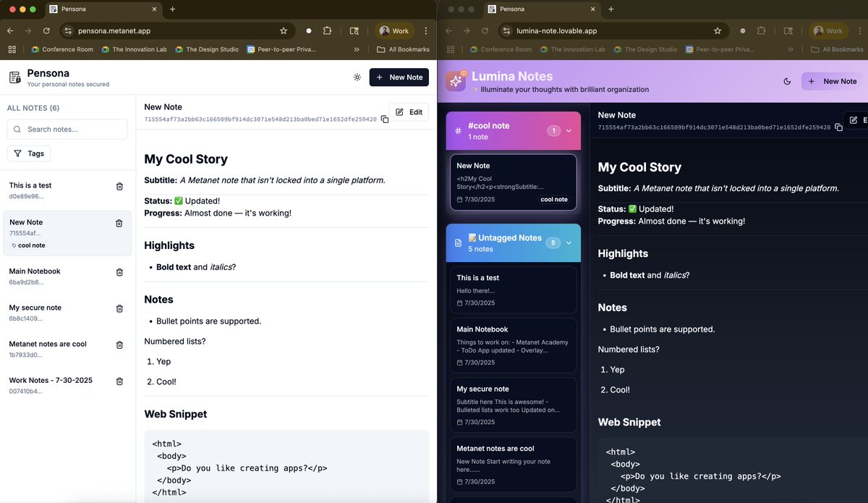Copy the note hash ID in Pensona
868x503 pixels.
click(x=385, y=119)
